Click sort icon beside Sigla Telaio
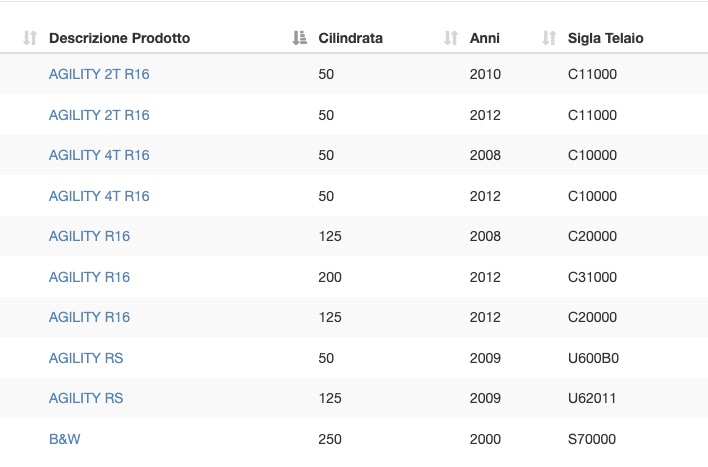708x467 pixels. [549, 38]
